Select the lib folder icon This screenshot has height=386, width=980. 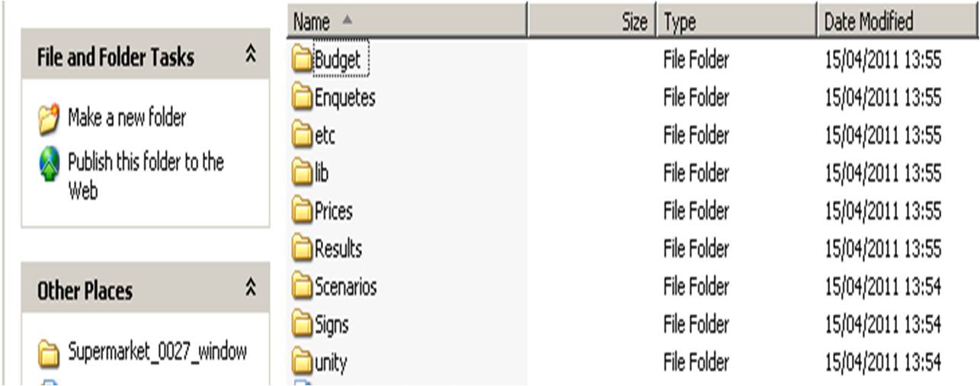[303, 173]
